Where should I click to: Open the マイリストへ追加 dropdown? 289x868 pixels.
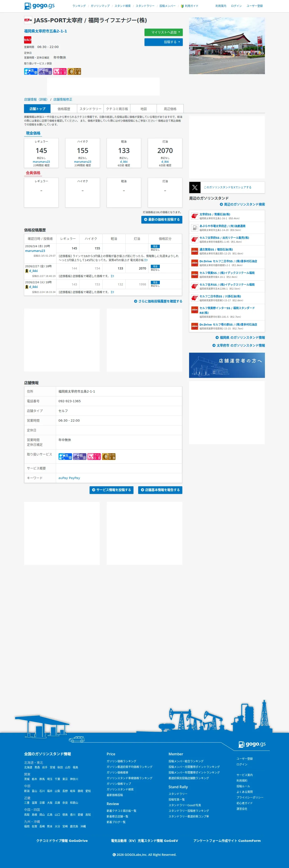(163, 32)
